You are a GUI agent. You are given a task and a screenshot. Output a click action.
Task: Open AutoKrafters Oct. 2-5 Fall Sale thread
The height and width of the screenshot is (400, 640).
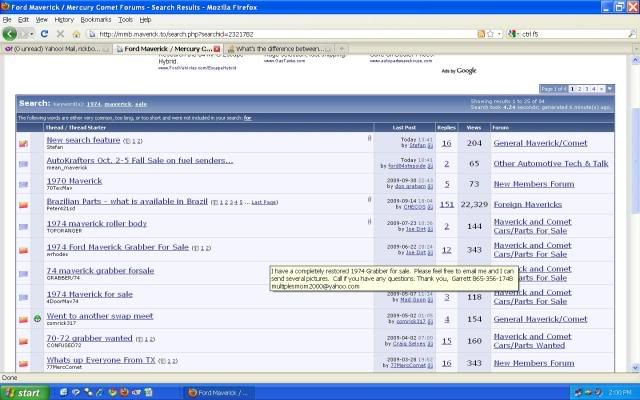pyautogui.click(x=140, y=160)
